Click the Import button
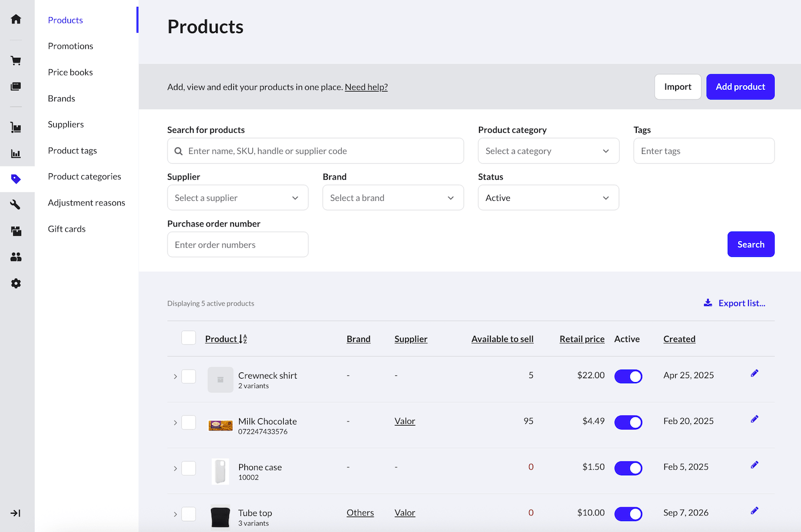The height and width of the screenshot is (532, 801). (678, 87)
